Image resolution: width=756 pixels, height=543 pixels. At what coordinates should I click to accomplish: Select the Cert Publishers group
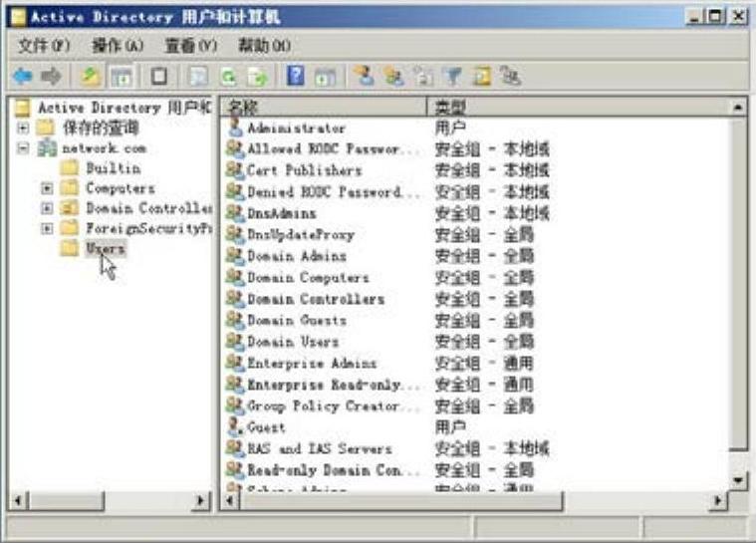pyautogui.click(x=304, y=170)
